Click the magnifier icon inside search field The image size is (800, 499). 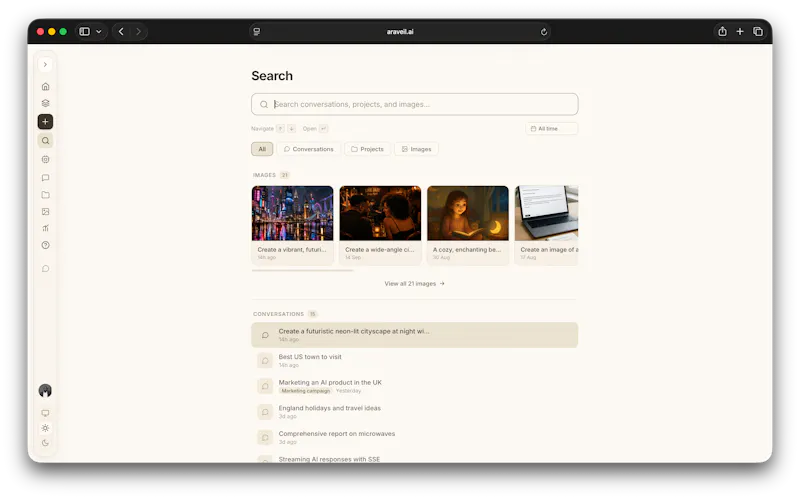tap(264, 104)
